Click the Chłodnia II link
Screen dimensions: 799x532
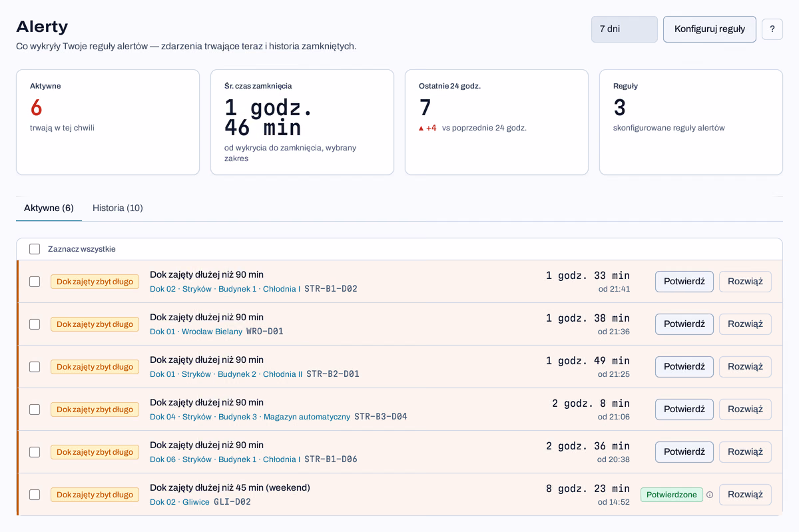tap(282, 374)
